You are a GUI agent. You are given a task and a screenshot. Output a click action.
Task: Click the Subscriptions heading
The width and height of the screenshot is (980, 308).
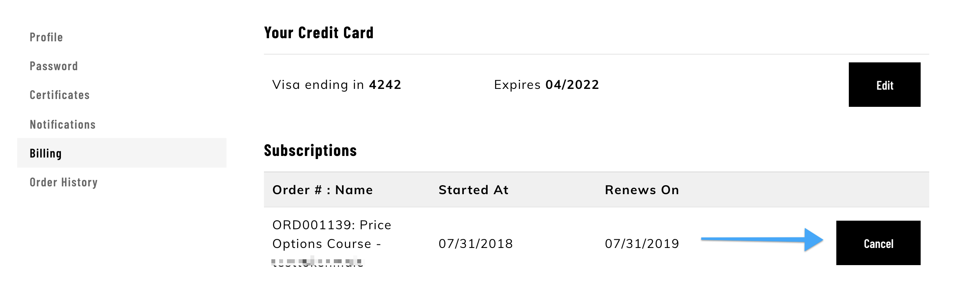point(310,150)
